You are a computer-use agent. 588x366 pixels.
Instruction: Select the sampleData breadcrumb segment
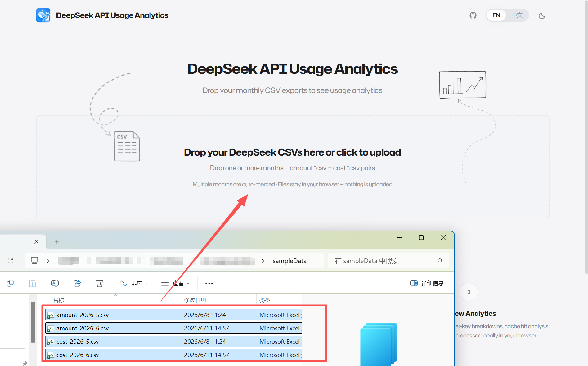click(x=290, y=261)
